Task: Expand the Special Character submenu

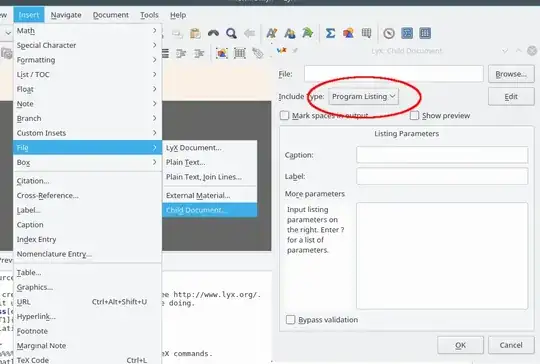Action: [x=87, y=45]
